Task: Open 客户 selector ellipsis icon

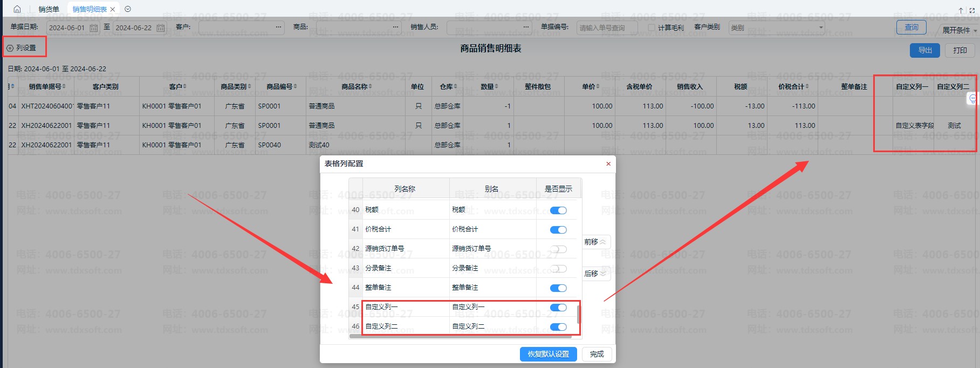Action: (x=278, y=27)
